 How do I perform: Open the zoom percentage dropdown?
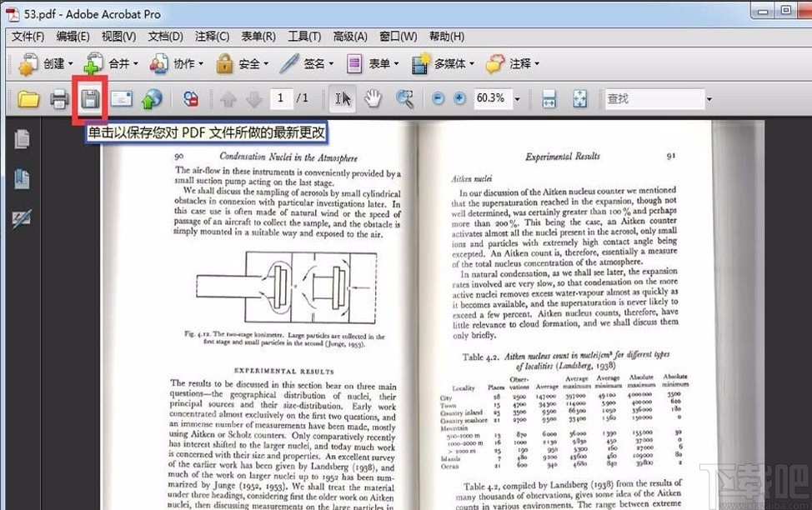tap(517, 98)
